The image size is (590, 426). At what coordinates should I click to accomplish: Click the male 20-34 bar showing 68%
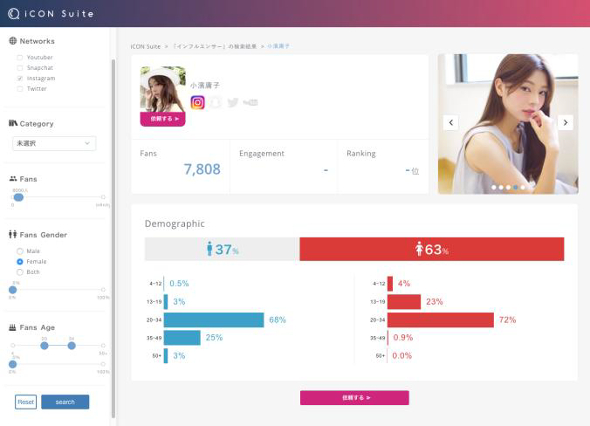(214, 320)
